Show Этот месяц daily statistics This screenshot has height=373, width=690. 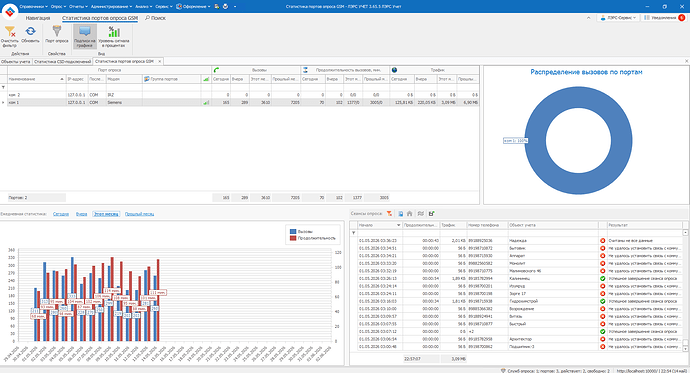(106, 214)
